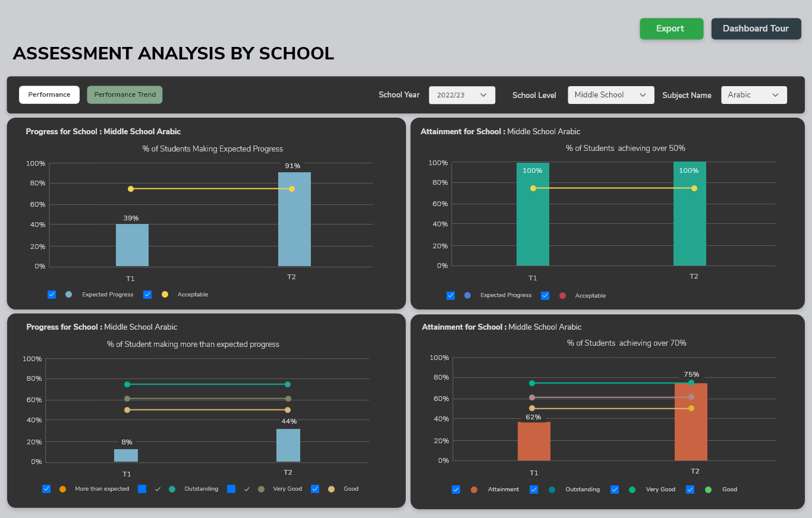Click the T1 bar labeled 39%
Viewport: 812px width, 518px height.
tap(132, 245)
